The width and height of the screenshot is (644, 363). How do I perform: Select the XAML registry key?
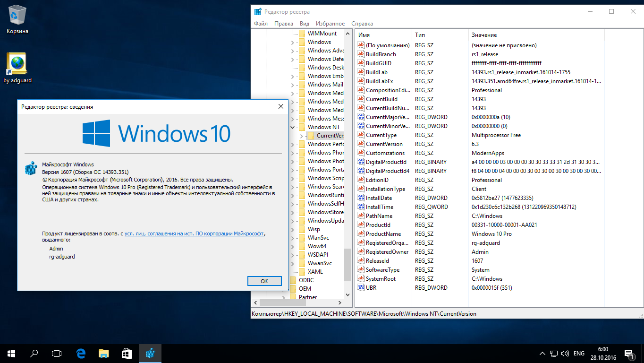pos(315,272)
